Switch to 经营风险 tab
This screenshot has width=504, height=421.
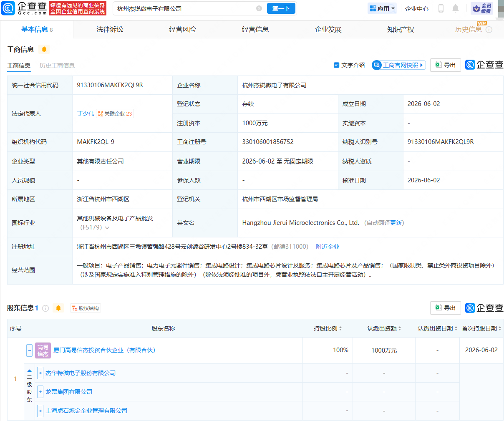182,29
